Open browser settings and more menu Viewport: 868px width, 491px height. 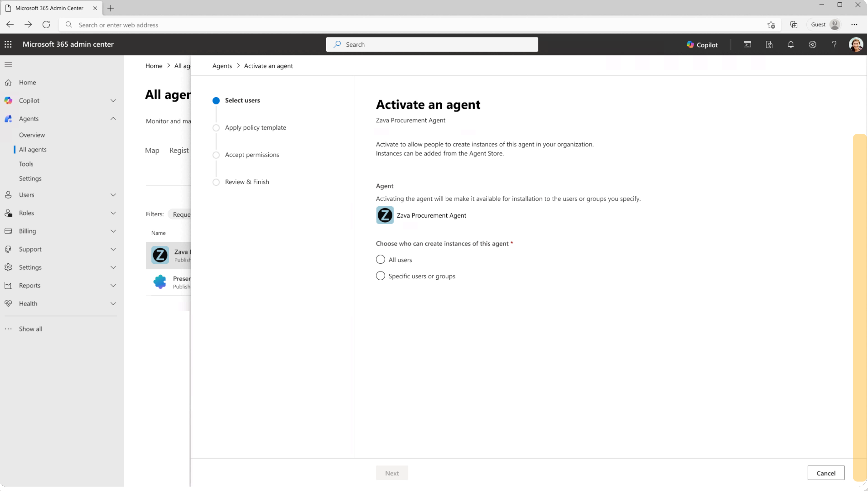click(854, 25)
